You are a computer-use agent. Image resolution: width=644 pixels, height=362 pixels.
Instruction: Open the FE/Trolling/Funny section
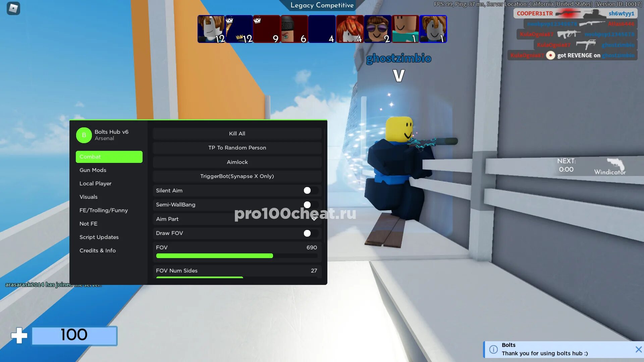pyautogui.click(x=104, y=210)
